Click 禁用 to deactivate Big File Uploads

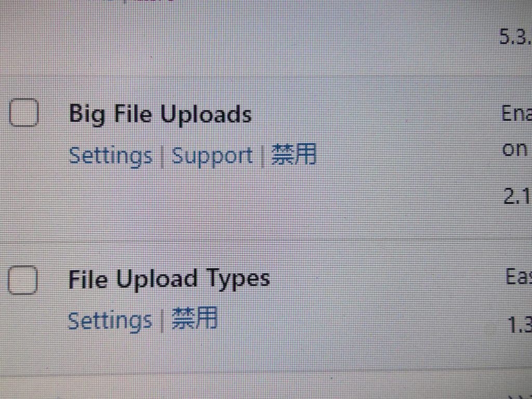294,154
